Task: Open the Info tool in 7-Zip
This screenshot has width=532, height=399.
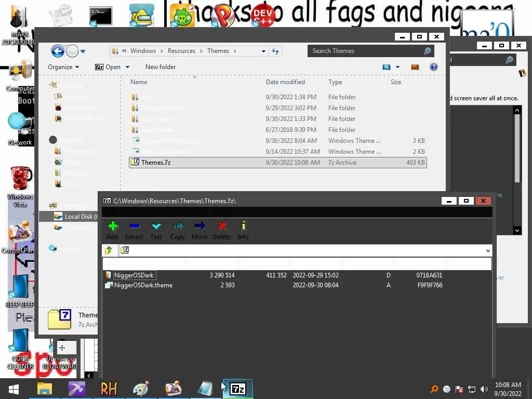Action: click(x=243, y=230)
